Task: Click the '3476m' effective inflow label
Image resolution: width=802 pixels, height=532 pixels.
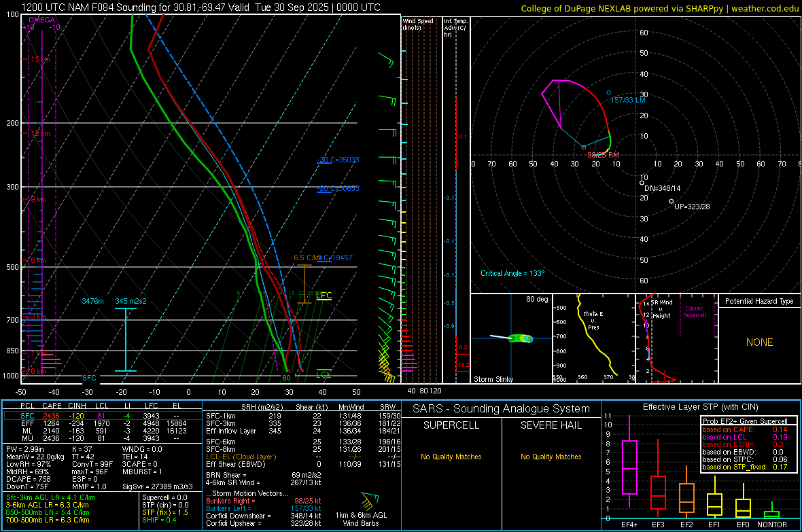Action: [x=92, y=301]
